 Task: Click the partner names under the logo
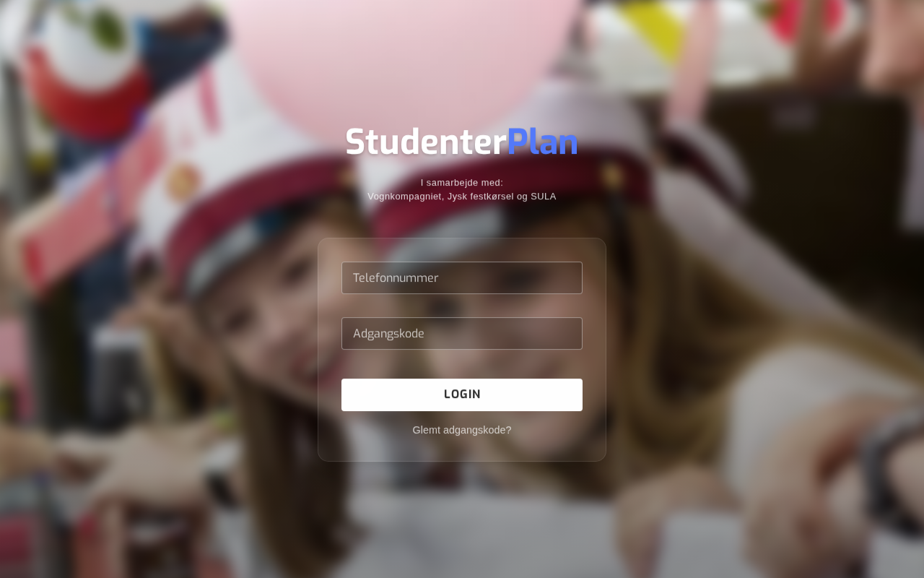click(462, 197)
